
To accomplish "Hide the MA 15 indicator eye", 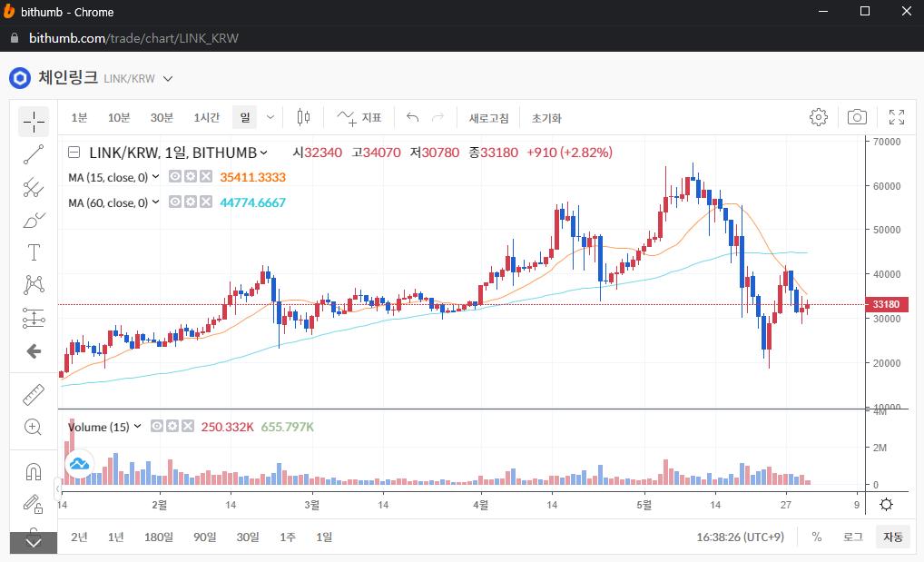I will pyautogui.click(x=175, y=176).
